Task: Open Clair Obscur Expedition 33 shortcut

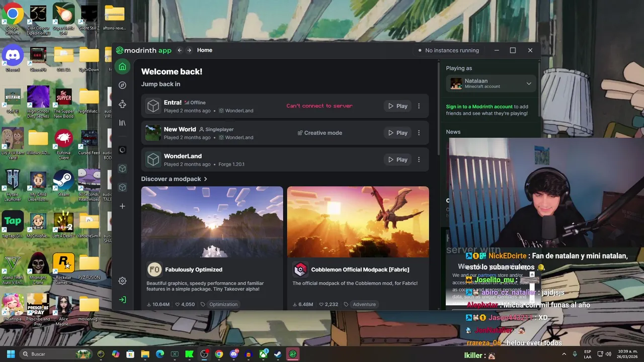Action: point(38,20)
